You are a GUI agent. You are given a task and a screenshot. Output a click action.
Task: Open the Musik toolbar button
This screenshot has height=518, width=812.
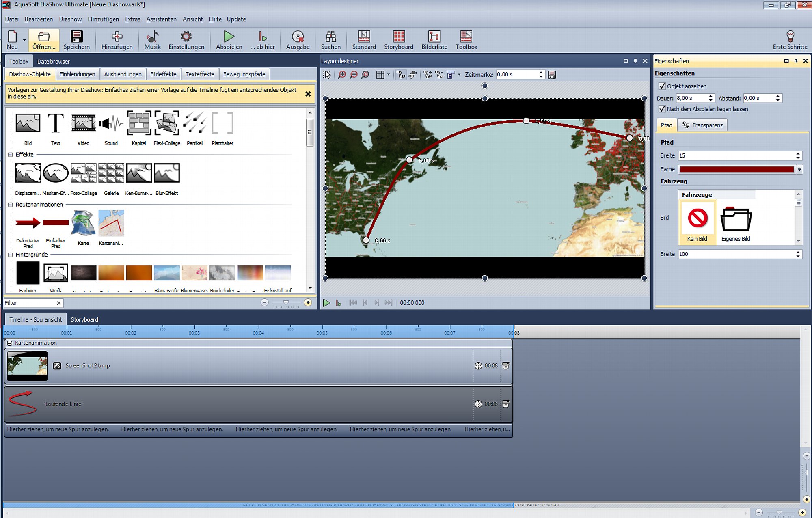(x=152, y=40)
